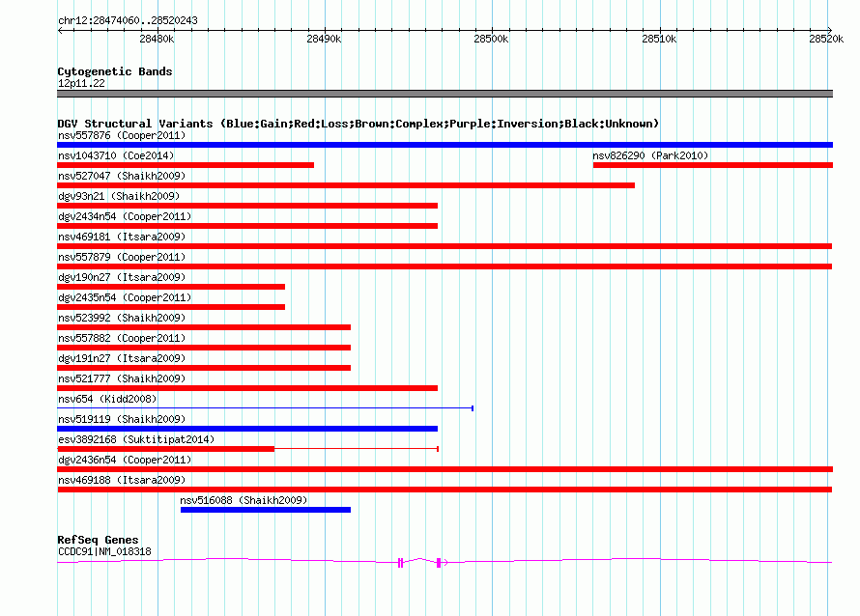Screen dimensions: 860x616
Task: Select the thick red esv3892168 bar
Action: pyautogui.click(x=165, y=449)
